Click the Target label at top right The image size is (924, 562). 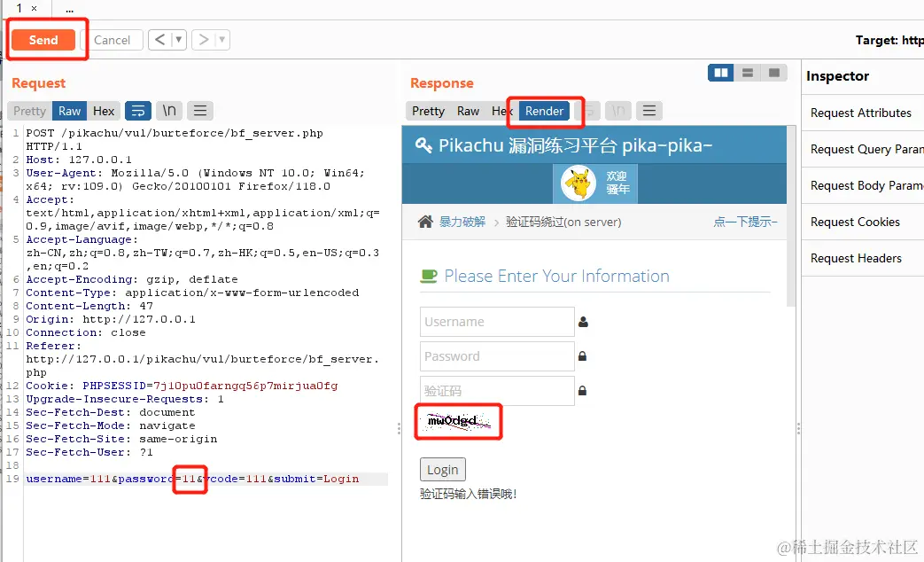[889, 40]
